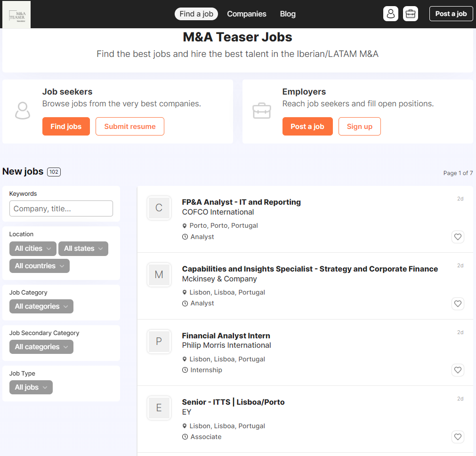Screen dimensions: 476x456
Task: Open the M&A Teaser logo homepage
Action: (x=16, y=15)
